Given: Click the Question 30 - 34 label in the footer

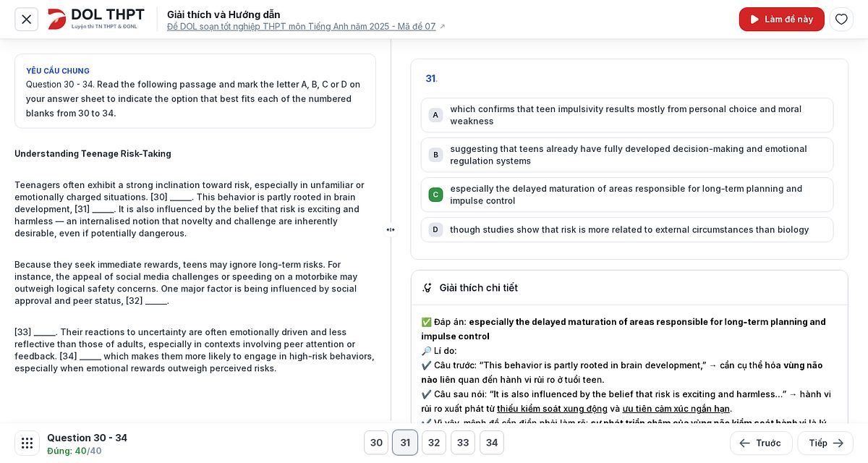Looking at the screenshot, I should pyautogui.click(x=87, y=438).
